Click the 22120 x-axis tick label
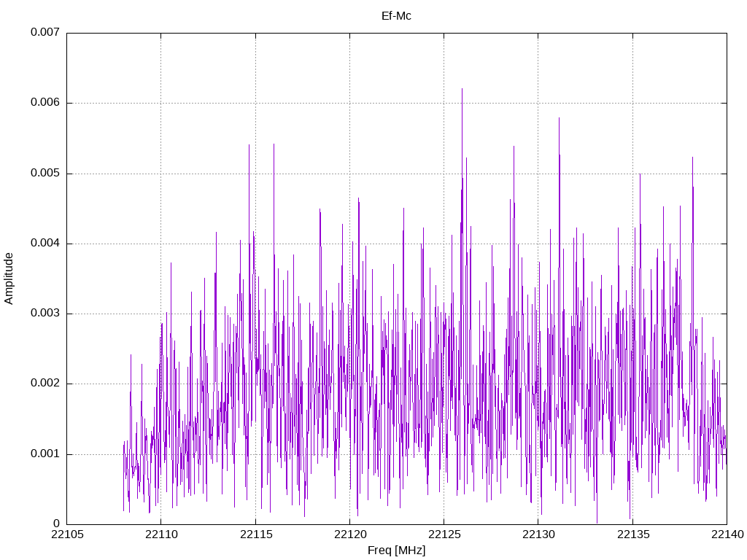The width and height of the screenshot is (747, 560). [x=350, y=534]
